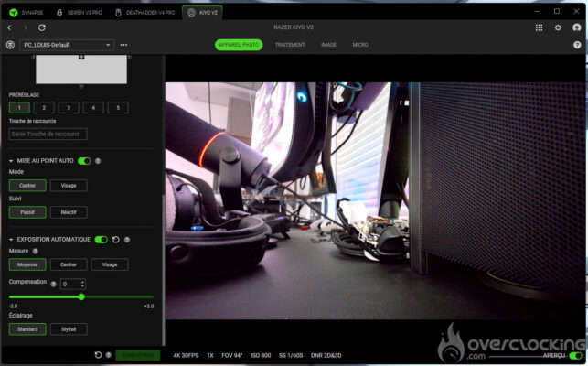Reset EXPOSITION AUTOMATIQUE settings
This screenshot has width=588, height=366.
click(x=116, y=240)
